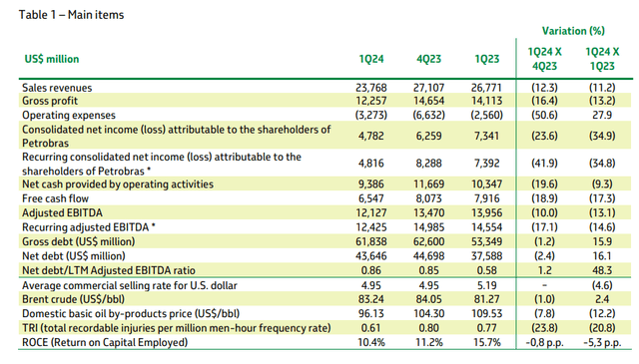The width and height of the screenshot is (639, 364).
Task: Click the 1Q23 column header
Action: point(486,59)
